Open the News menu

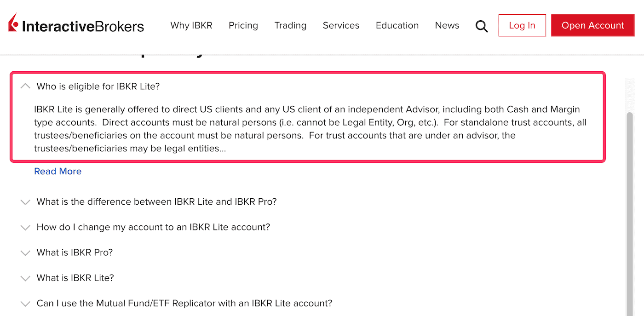pyautogui.click(x=447, y=25)
